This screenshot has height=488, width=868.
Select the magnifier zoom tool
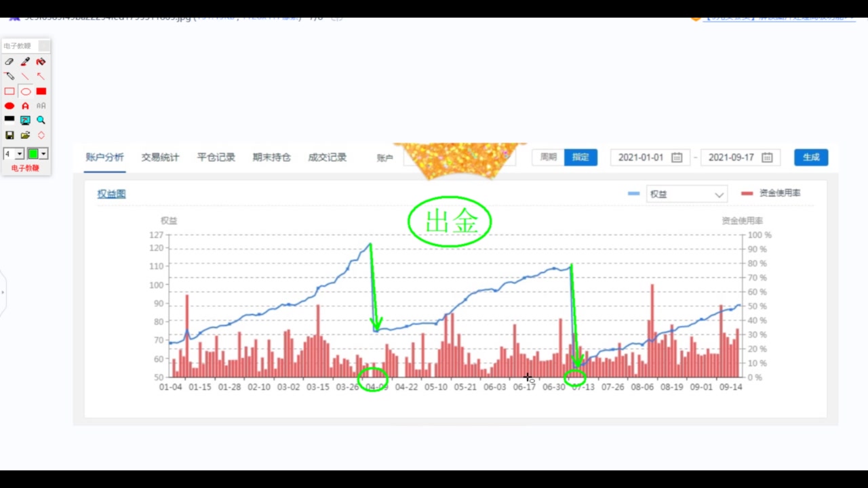pyautogui.click(x=41, y=120)
